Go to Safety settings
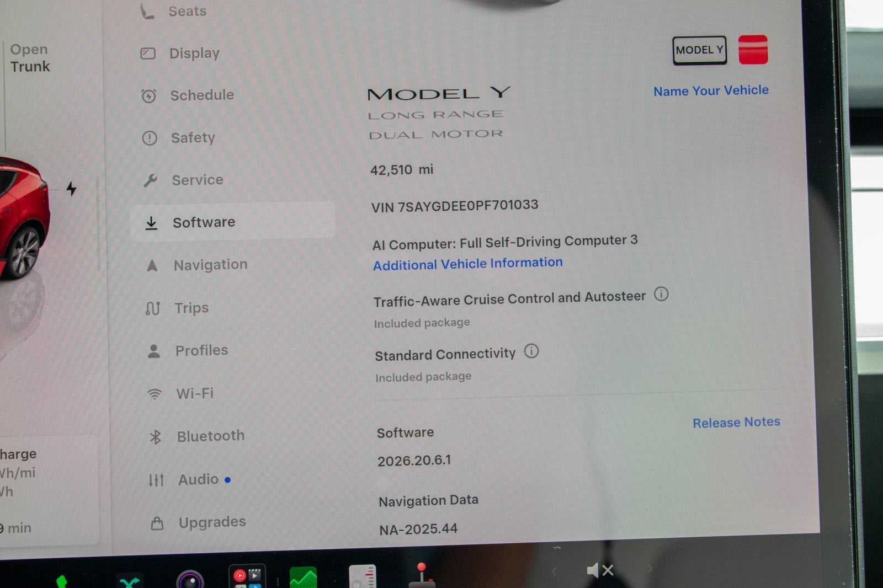883x588 pixels. pyautogui.click(x=179, y=137)
